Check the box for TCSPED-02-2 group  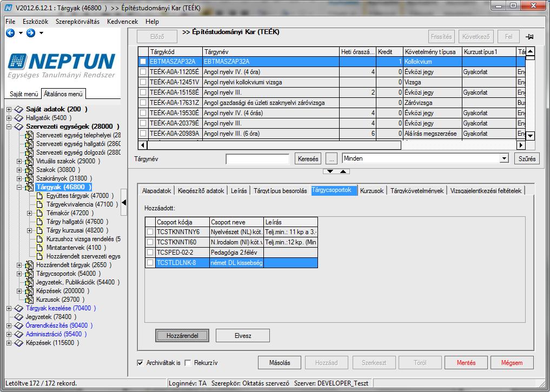coord(150,253)
